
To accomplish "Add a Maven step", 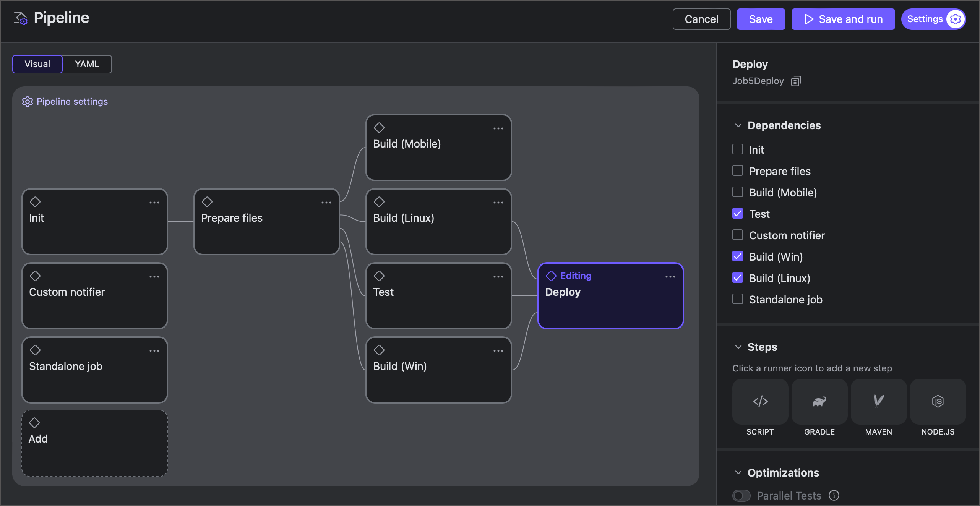I will click(x=878, y=402).
